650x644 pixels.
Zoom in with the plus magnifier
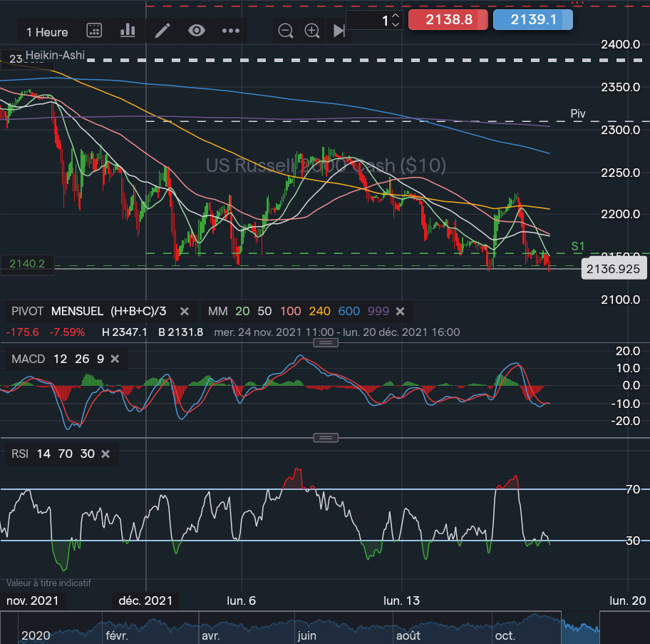tap(312, 30)
